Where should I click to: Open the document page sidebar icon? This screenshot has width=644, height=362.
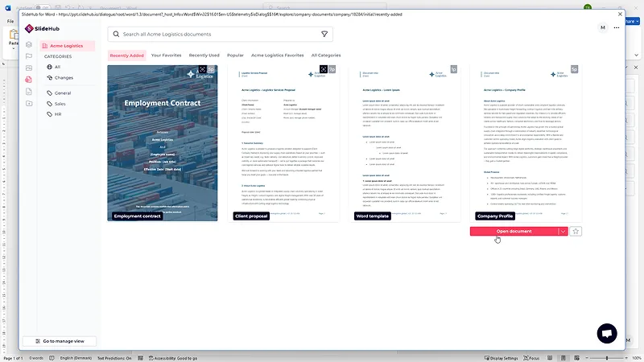tap(29, 92)
